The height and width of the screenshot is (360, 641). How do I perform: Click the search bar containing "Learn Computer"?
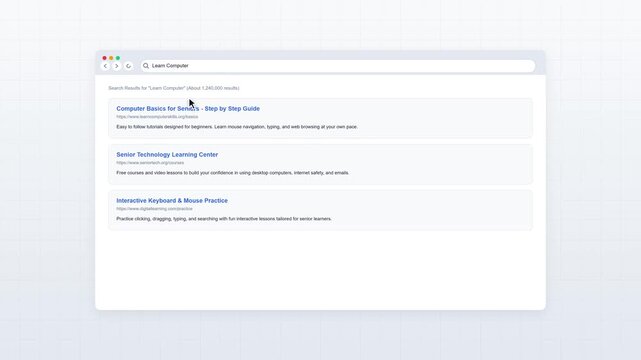point(338,66)
